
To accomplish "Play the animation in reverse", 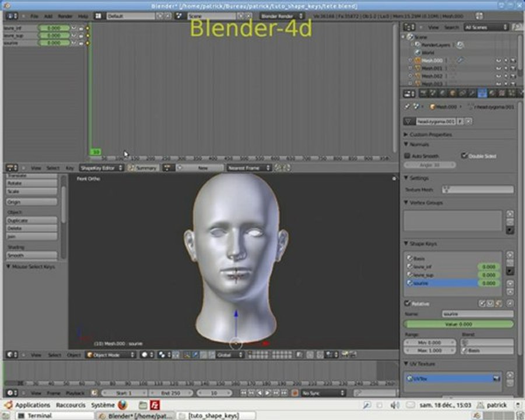I will [260, 393].
